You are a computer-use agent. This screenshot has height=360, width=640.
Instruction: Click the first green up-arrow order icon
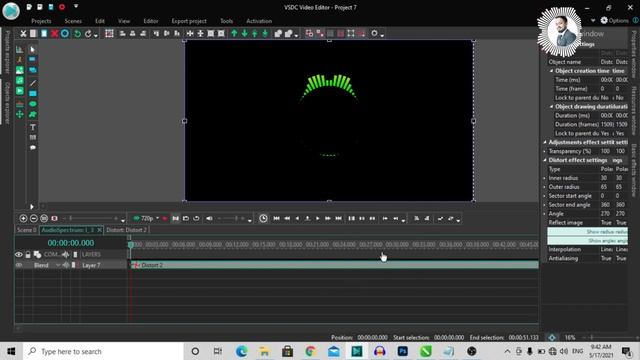(x=234, y=33)
